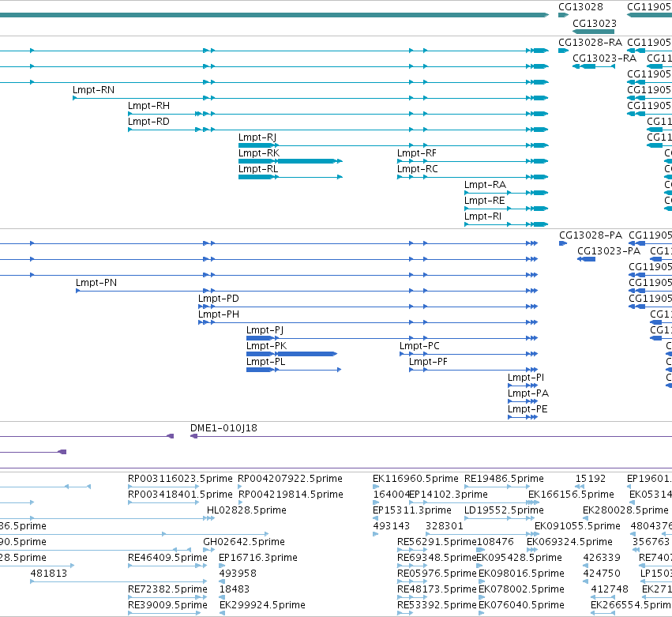
Task: Open EST EK116960.5prime
Action: 415,479
